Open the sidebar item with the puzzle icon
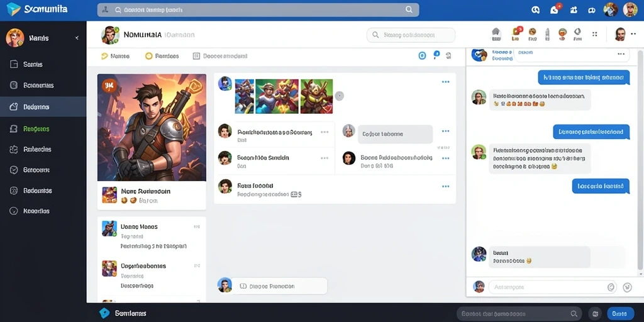 (43, 149)
